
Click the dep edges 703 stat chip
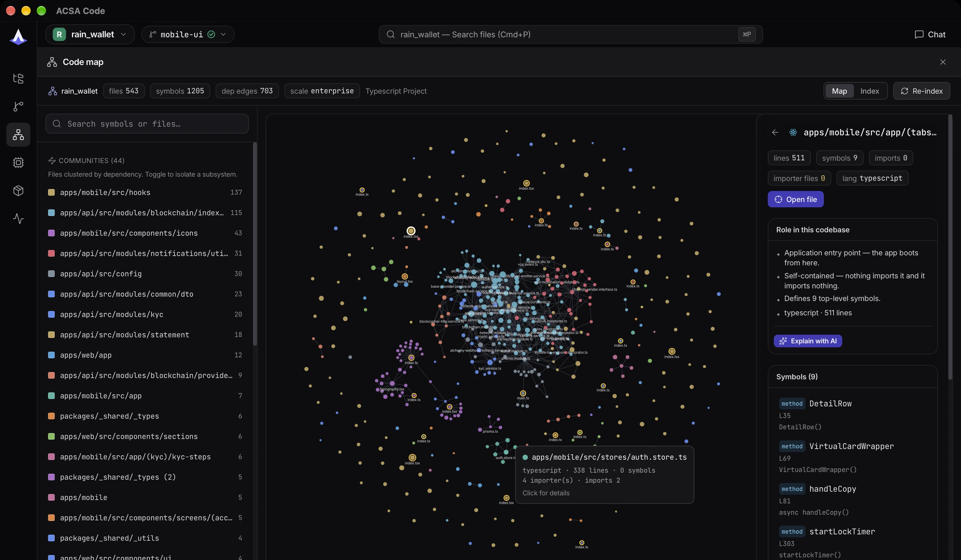pos(247,91)
